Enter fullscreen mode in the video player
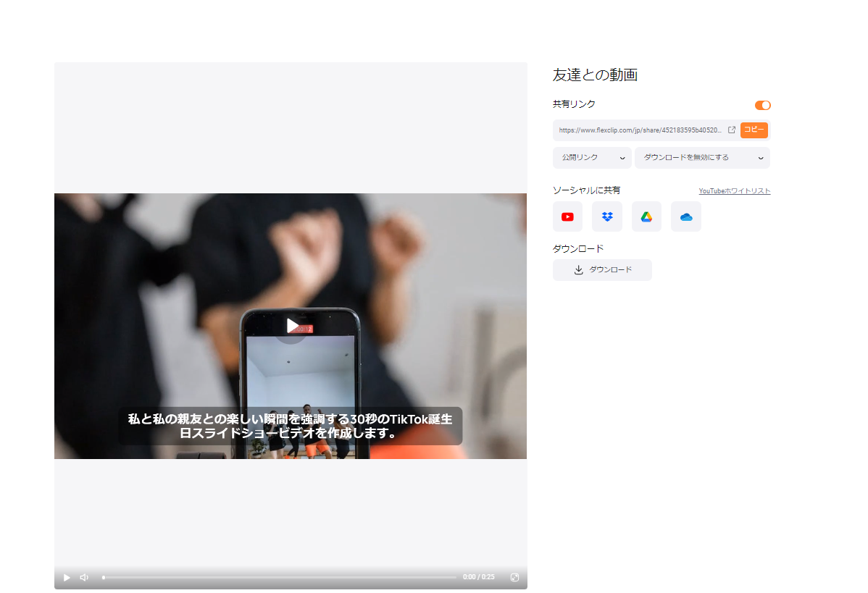The width and height of the screenshot is (868, 593). click(514, 577)
